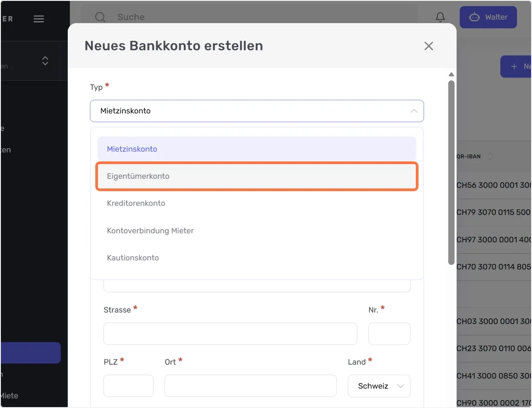
Task: Collapse the Typ dropdown chevron
Action: (414, 111)
